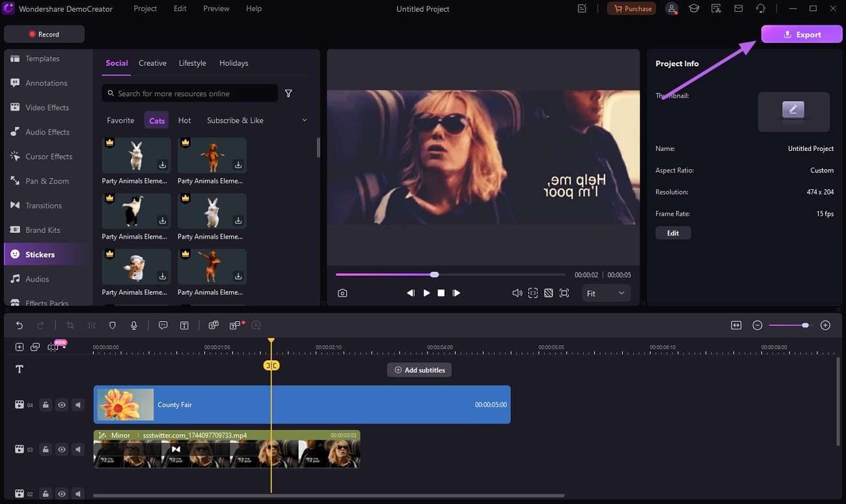Toggle visibility of track 03
Screen dimensions: 846x504
[62, 449]
